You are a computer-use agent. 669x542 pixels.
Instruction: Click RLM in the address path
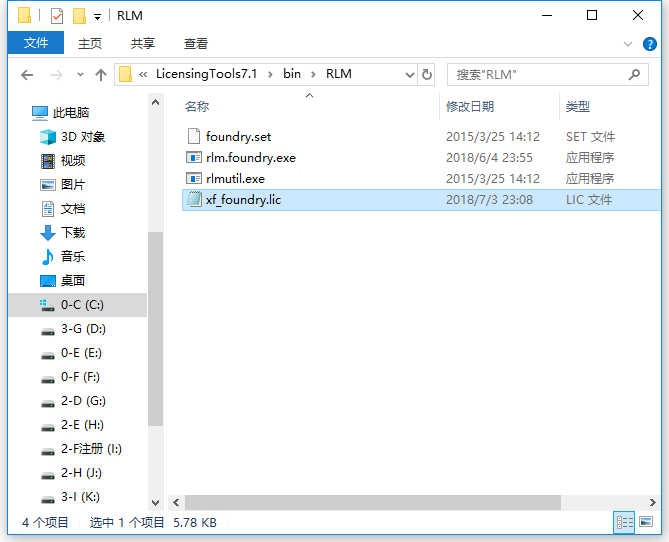(x=339, y=74)
